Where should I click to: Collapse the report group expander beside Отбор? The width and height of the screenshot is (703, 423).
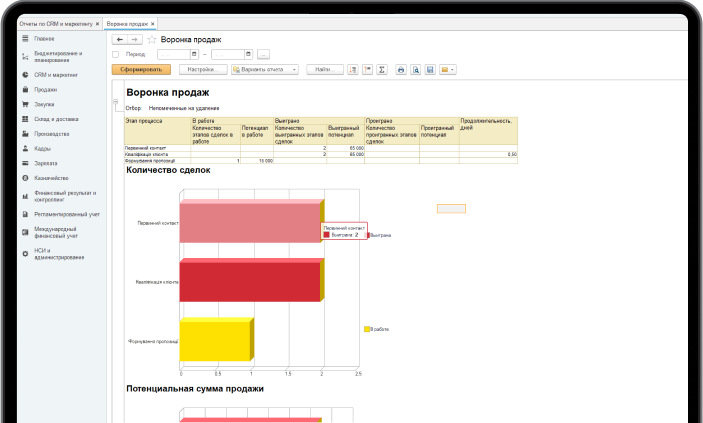(x=115, y=102)
